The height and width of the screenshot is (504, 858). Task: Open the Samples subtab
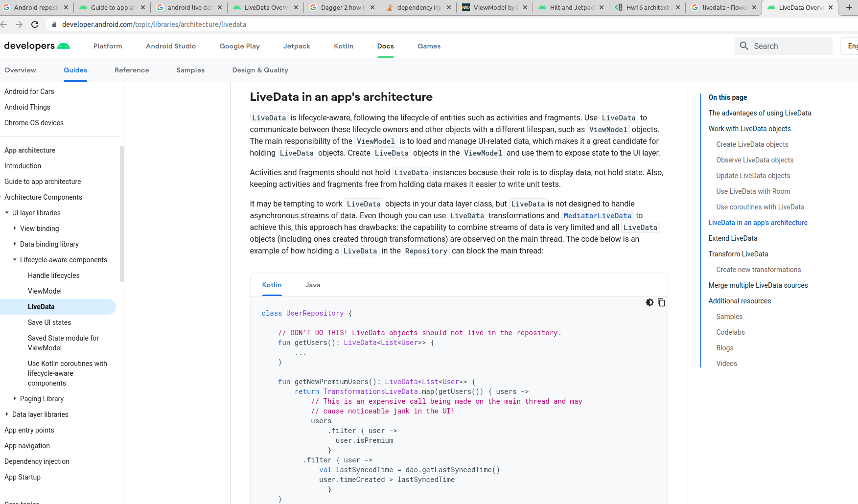190,70
